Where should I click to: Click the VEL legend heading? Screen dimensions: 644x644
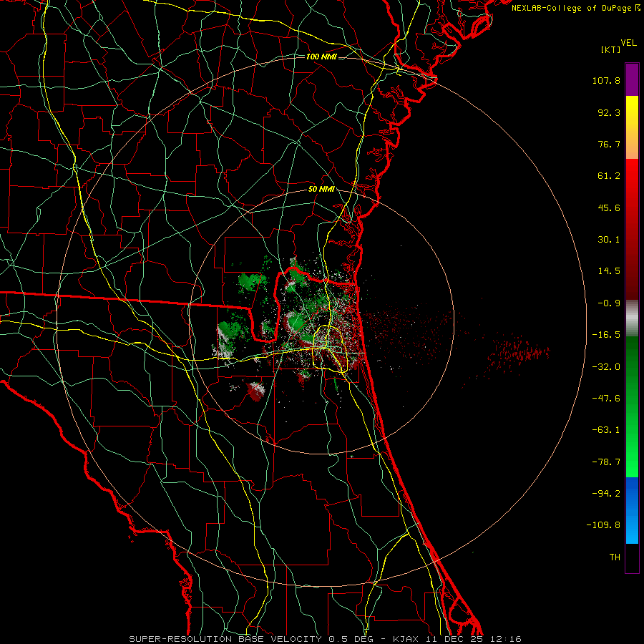pos(628,43)
